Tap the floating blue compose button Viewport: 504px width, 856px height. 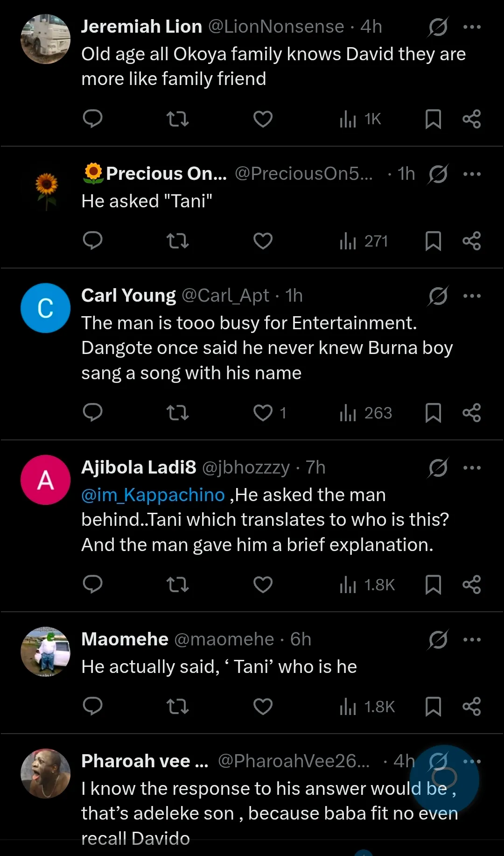tap(444, 779)
